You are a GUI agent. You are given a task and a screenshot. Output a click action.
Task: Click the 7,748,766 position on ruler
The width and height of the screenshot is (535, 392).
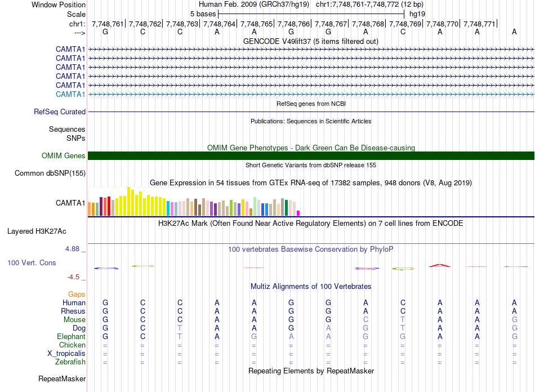pos(293,24)
